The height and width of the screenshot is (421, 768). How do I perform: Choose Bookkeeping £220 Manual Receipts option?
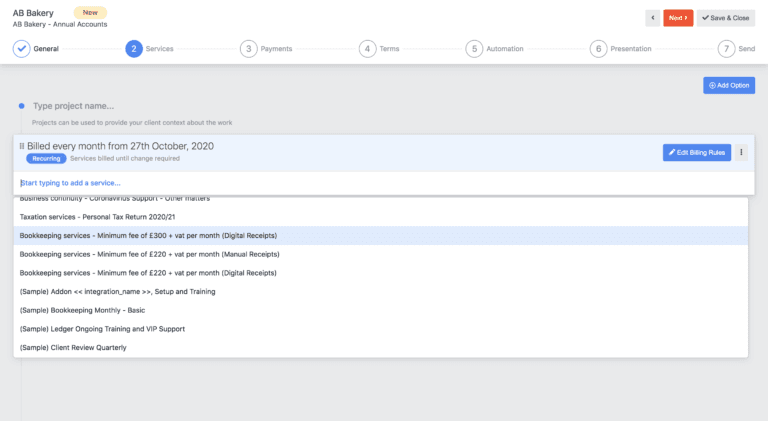tap(148, 254)
